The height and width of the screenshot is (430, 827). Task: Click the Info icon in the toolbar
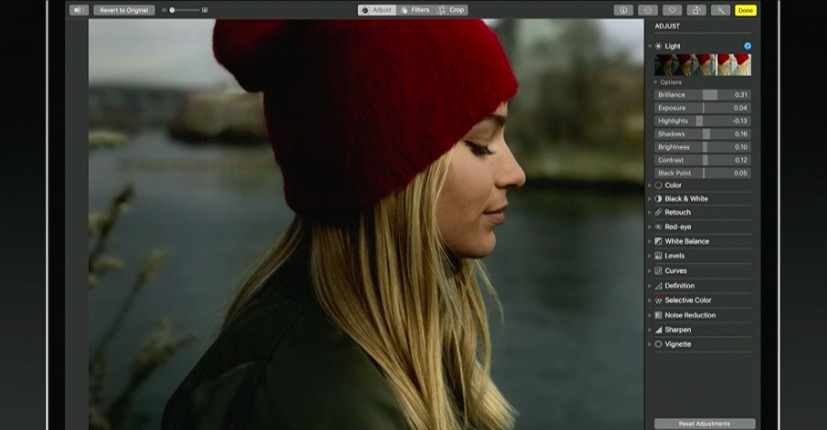pyautogui.click(x=624, y=10)
